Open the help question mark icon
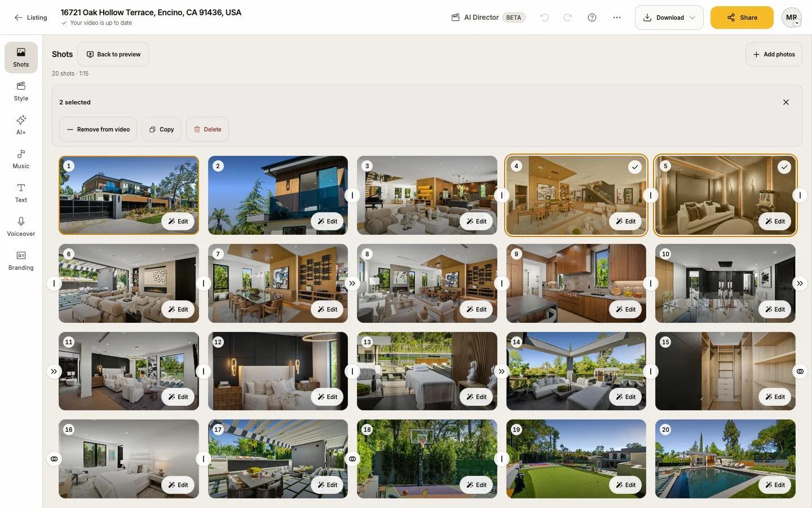The image size is (812, 508). [x=592, y=17]
